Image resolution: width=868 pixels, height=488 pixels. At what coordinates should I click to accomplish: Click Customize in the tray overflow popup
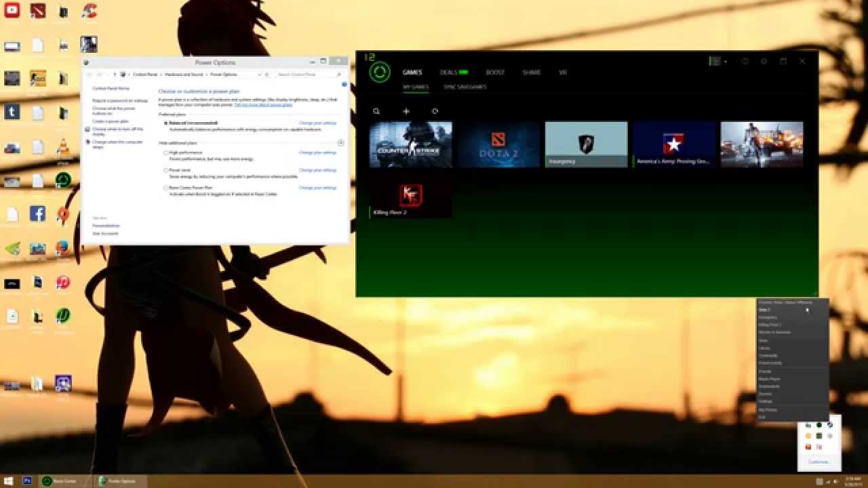tap(819, 462)
